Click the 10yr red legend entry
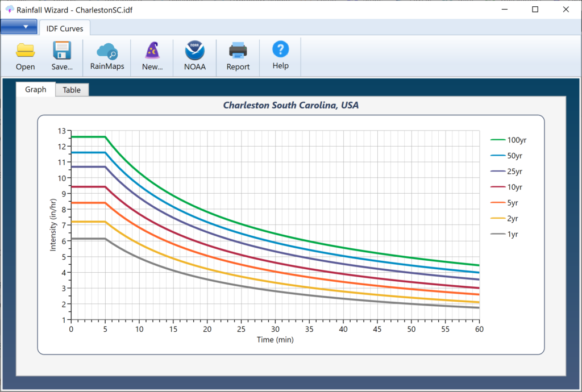582x392 pixels. pyautogui.click(x=506, y=187)
